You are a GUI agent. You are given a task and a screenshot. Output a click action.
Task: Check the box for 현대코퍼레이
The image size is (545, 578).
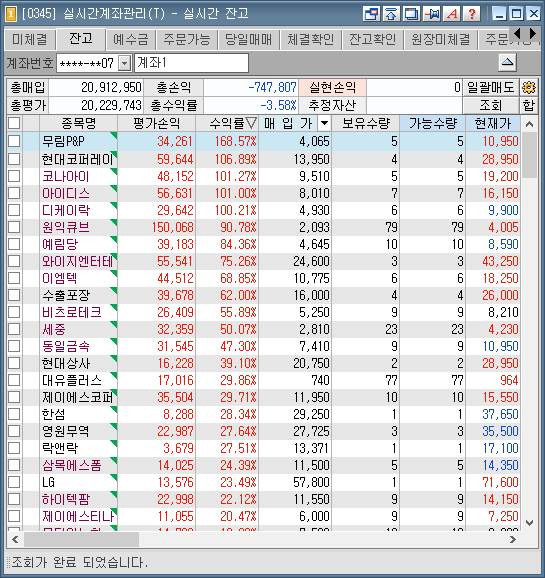(x=14, y=159)
